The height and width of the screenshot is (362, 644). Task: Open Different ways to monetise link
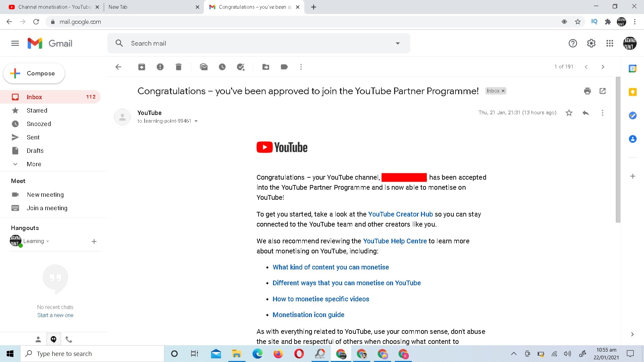(x=346, y=283)
